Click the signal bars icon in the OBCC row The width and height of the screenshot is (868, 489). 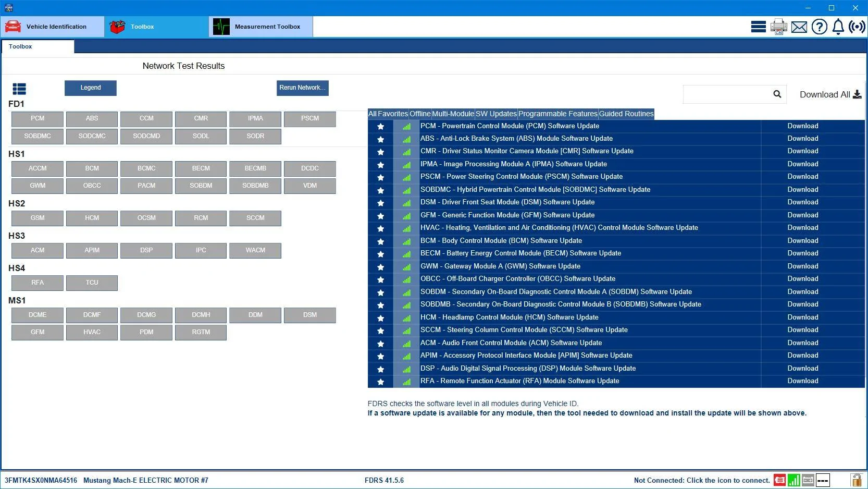(x=406, y=279)
